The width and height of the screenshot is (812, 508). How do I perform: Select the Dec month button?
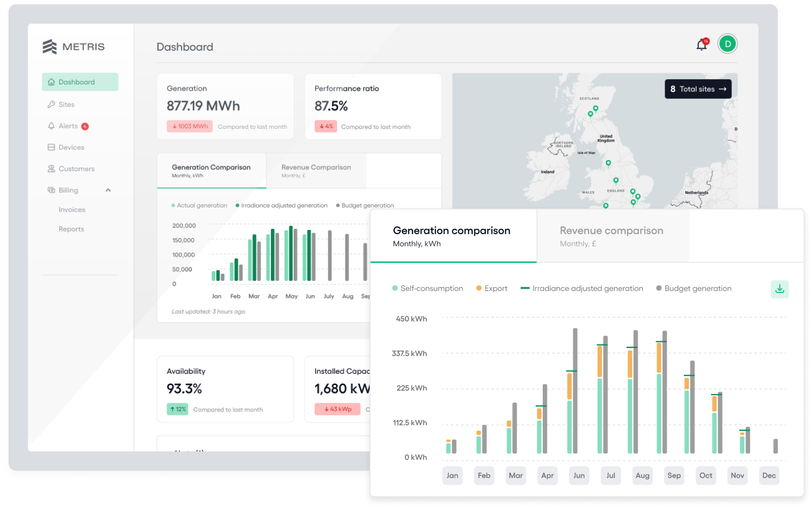tap(769, 475)
